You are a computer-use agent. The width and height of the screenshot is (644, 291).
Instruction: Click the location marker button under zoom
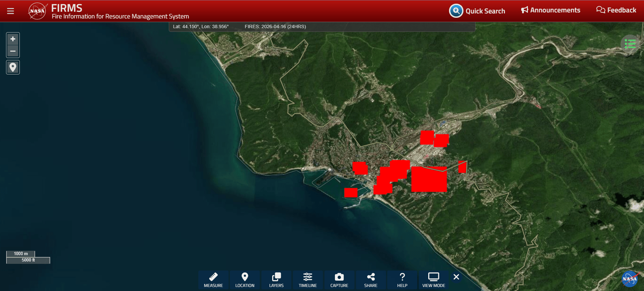13,67
